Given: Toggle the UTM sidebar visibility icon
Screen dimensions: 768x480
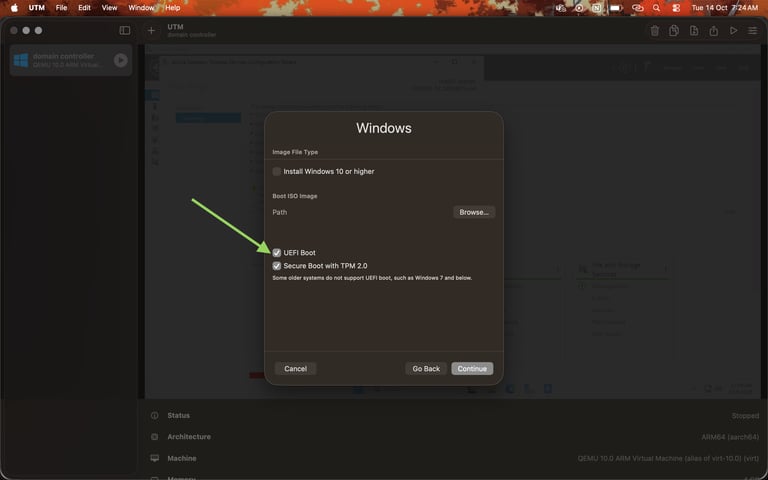Looking at the screenshot, I should pyautogui.click(x=125, y=30).
